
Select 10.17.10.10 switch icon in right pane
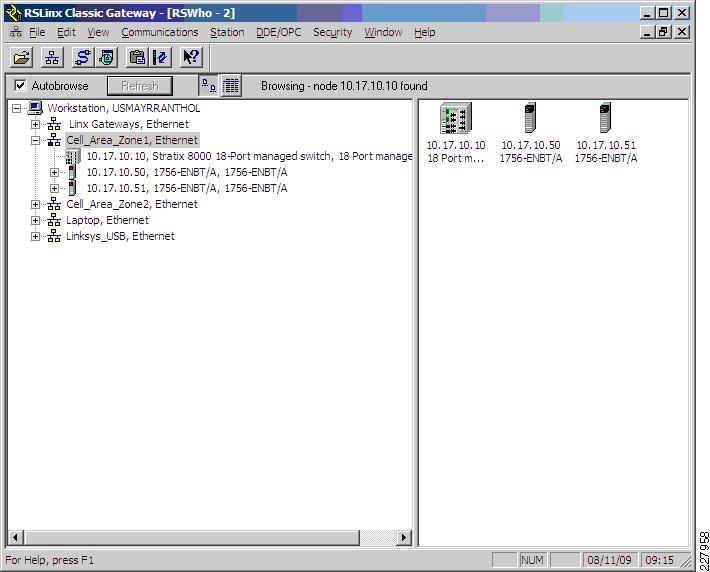pyautogui.click(x=456, y=118)
